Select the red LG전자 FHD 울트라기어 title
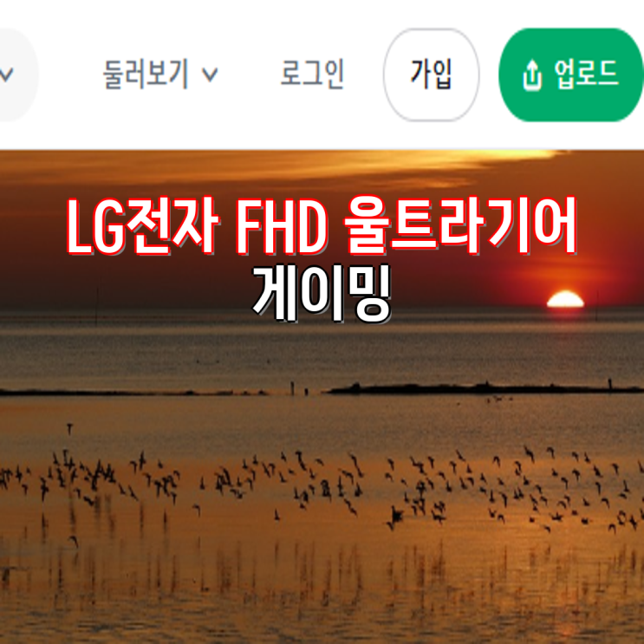The width and height of the screenshot is (644, 644). [322, 226]
